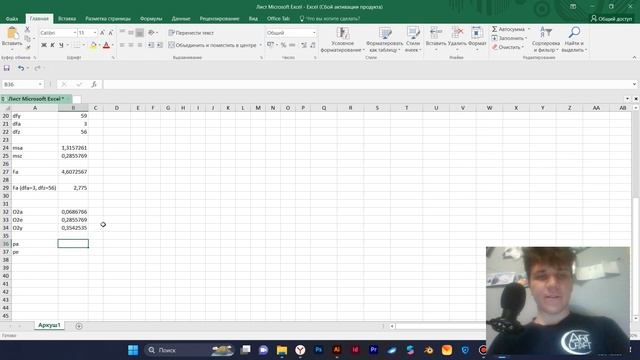Click the Merge and Center button
Image resolution: width=640 pixels, height=360 pixels.
point(212,45)
